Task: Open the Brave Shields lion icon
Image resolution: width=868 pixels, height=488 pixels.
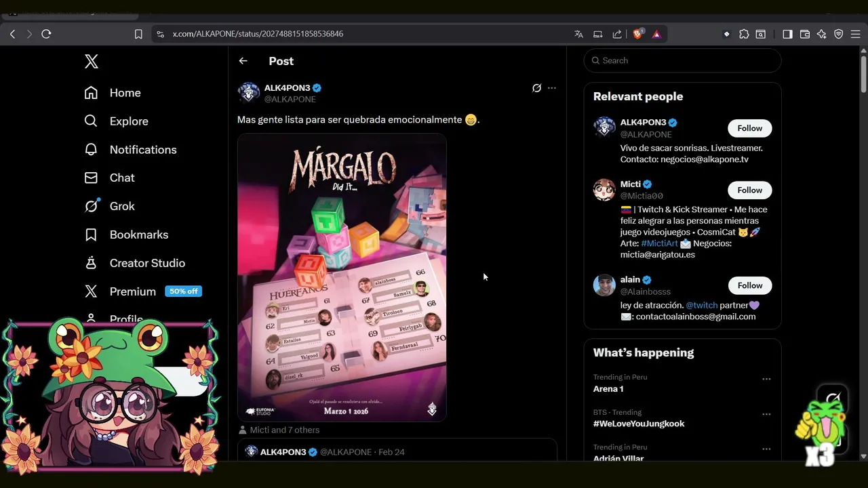Action: [637, 34]
